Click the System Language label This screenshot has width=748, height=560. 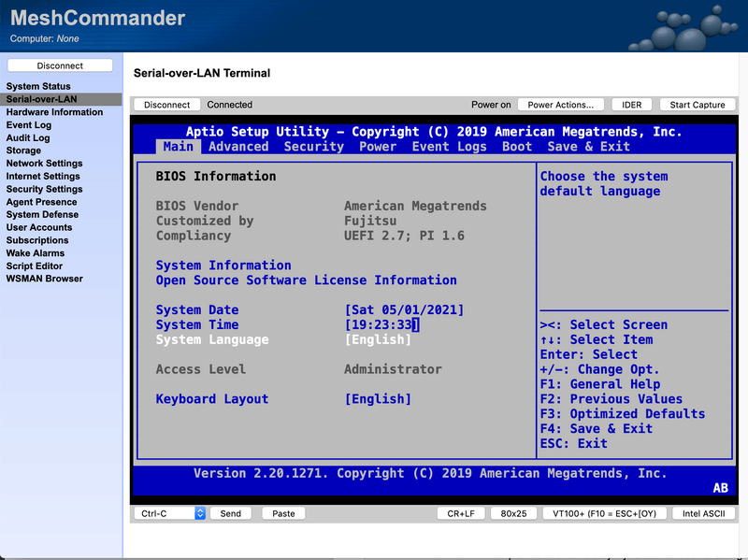[x=212, y=339]
